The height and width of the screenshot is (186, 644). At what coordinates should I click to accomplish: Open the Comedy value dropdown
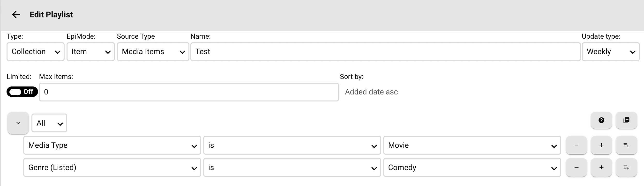click(472, 167)
